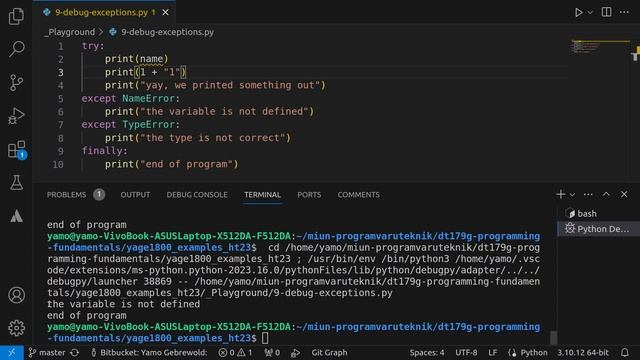Screen dimensions: 640x360
Task: Click the finally keyword on line 9
Action: 102,151
